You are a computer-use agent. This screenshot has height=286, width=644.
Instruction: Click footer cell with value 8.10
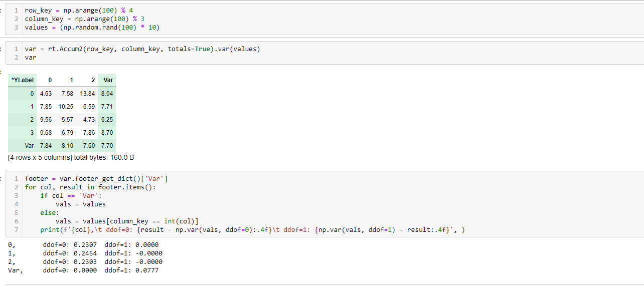pyautogui.click(x=67, y=146)
